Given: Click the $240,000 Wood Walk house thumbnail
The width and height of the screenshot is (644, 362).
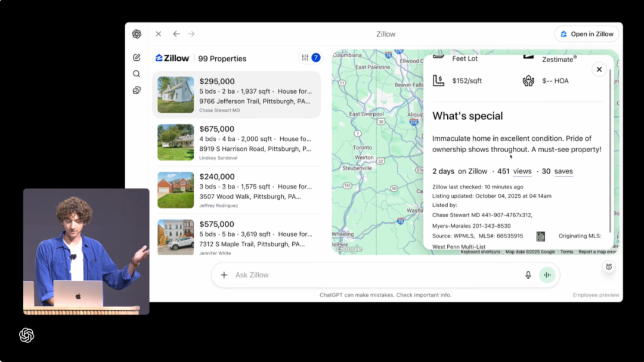Looking at the screenshot, I should point(175,190).
